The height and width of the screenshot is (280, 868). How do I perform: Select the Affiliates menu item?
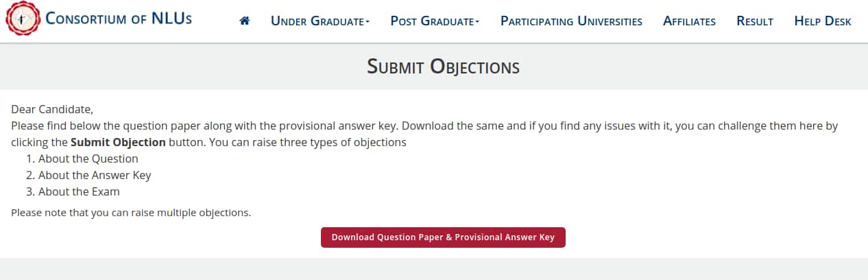point(689,21)
